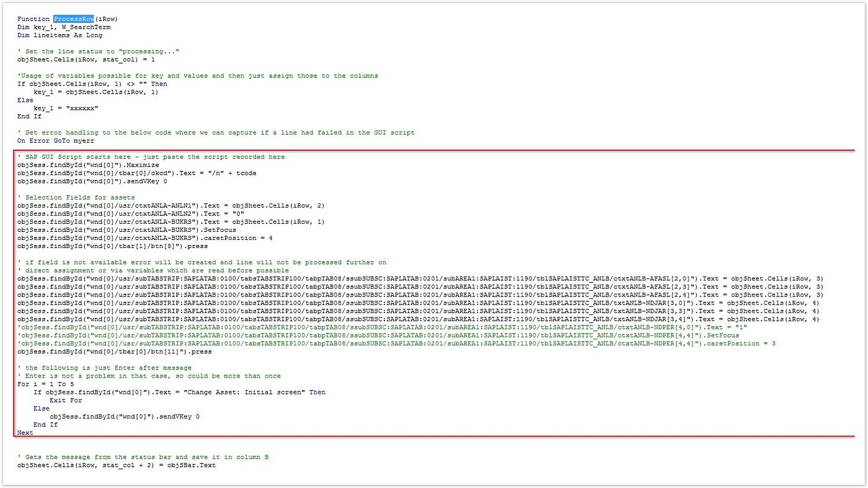Image resolution: width=868 pixels, height=488 pixels.
Task: Click the line 'If objSheet.Cells(iRow, 1) <> "" Then'
Action: tap(92, 84)
